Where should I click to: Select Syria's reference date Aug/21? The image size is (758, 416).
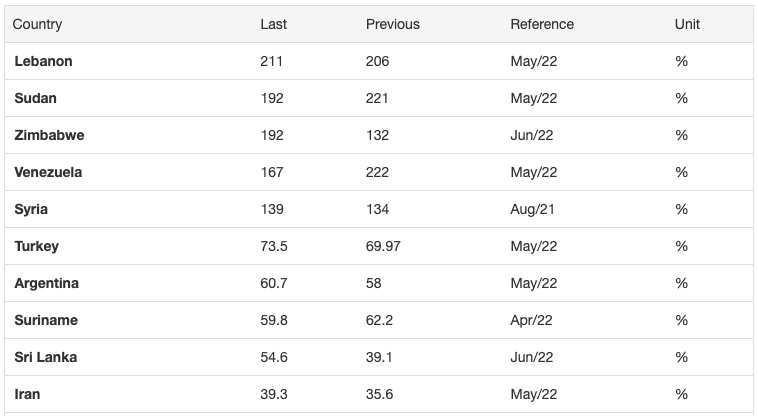click(532, 209)
